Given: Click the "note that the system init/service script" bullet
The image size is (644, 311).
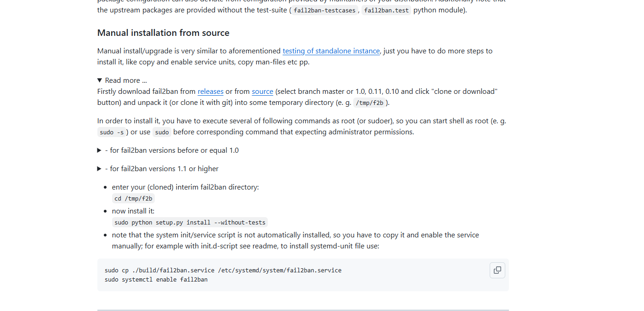Looking at the screenshot, I should pos(295,241).
